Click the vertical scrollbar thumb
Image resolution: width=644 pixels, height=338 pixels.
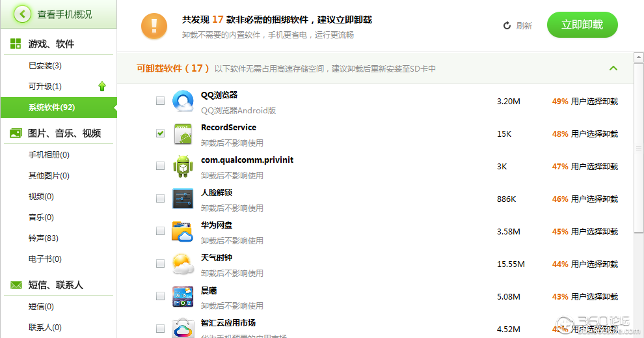(638, 148)
